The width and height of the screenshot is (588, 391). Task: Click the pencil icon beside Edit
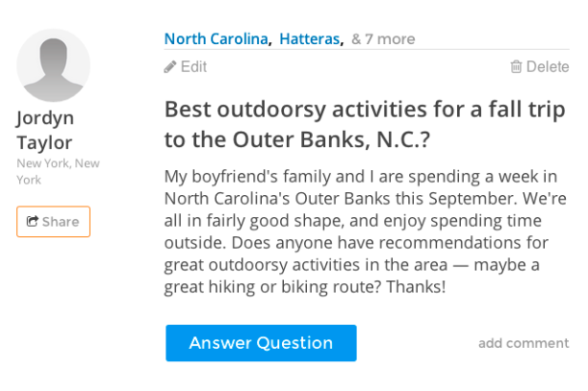coord(170,67)
